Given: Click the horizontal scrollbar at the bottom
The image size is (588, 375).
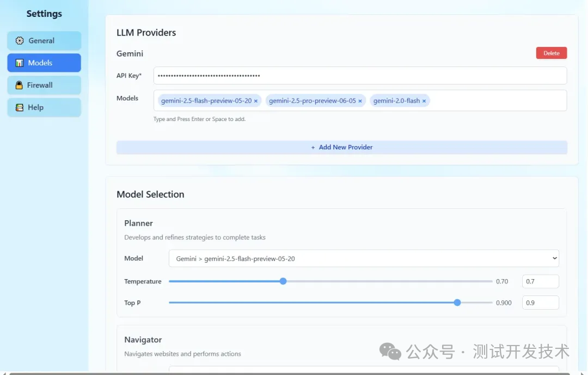Looking at the screenshot, I should pos(289,373).
